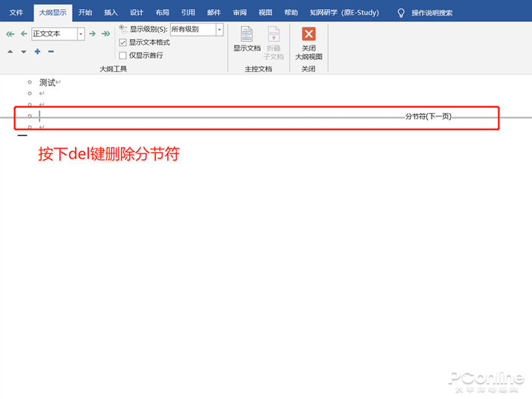The image size is (532, 399).
Task: Toggle 仅显示首行 checkbox
Action: point(123,55)
